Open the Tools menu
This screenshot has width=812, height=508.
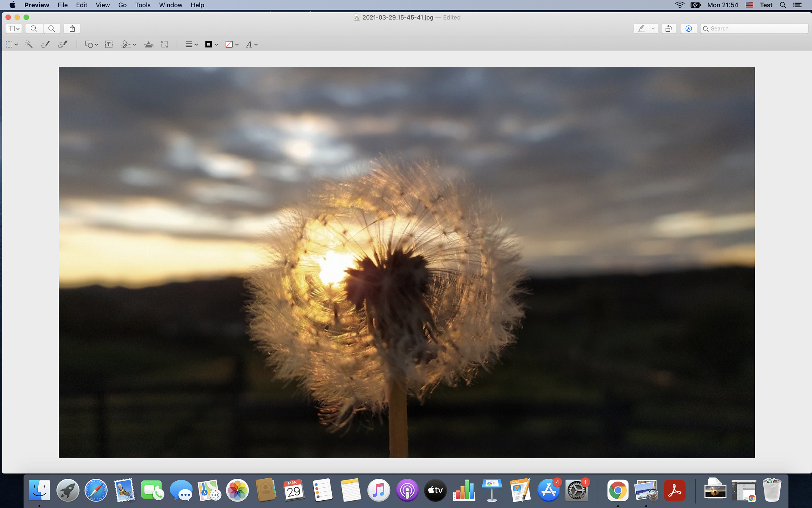coord(143,5)
